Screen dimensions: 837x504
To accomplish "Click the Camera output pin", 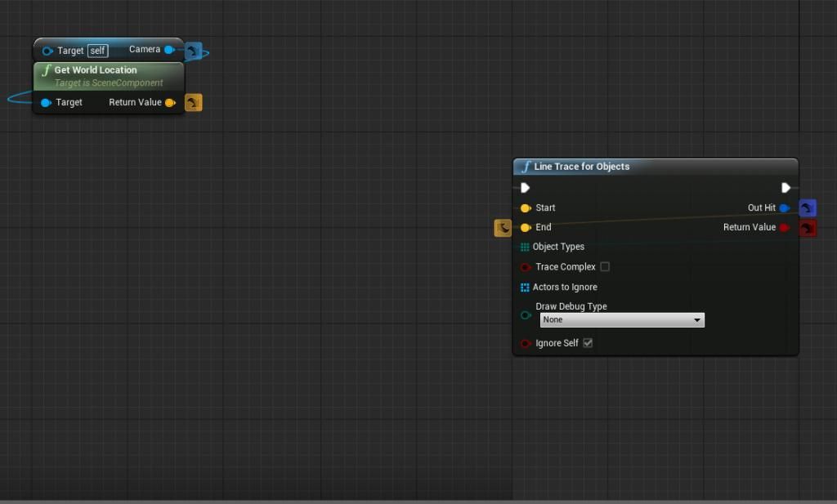I will (168, 50).
